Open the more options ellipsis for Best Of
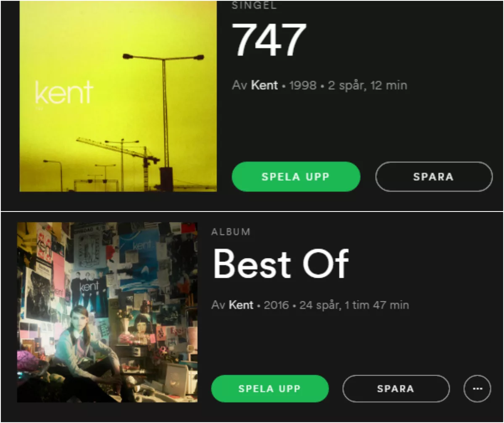 [477, 389]
